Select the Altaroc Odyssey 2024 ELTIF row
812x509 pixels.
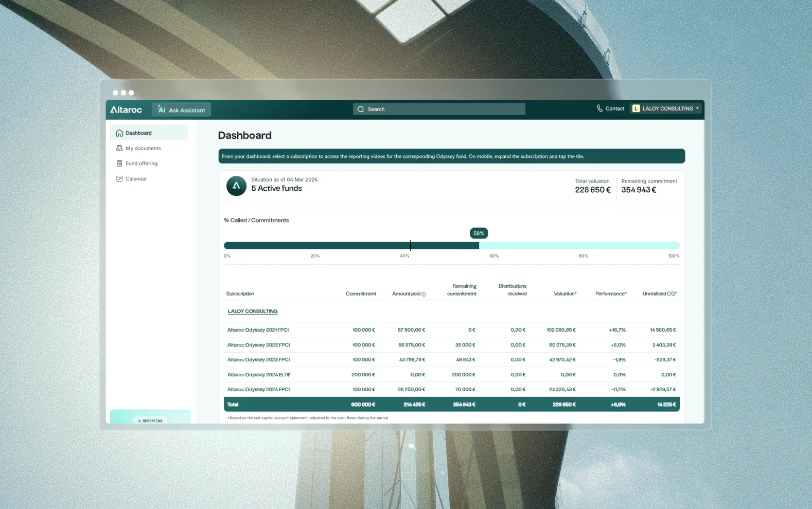pos(452,375)
